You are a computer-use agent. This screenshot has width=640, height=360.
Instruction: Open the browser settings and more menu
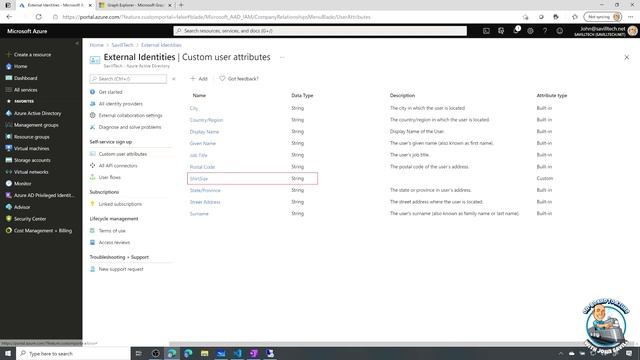pos(631,17)
